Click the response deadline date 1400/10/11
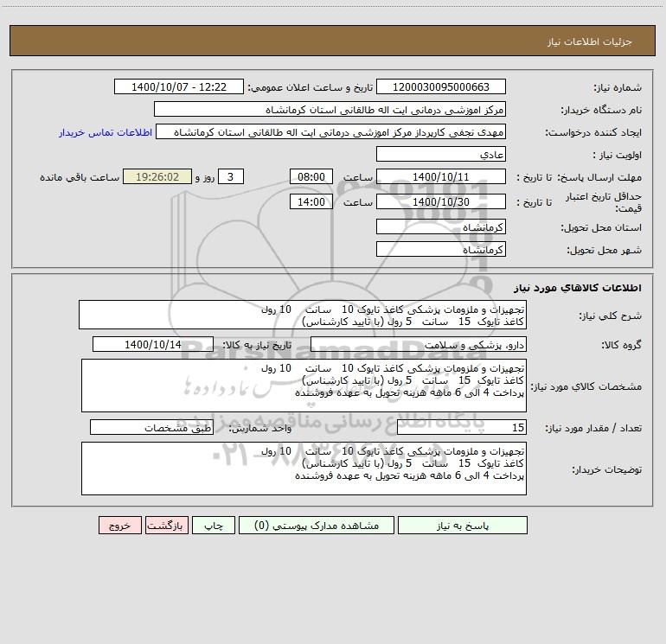 [x=441, y=177]
